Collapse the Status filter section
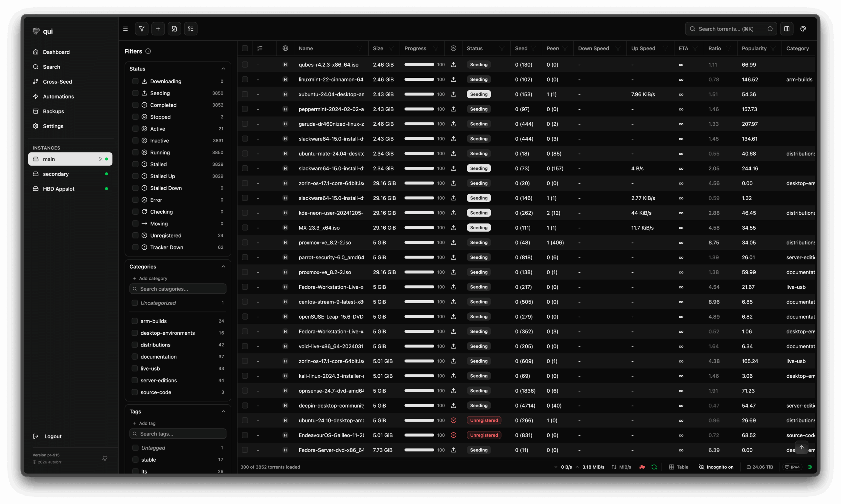Image resolution: width=841 pixels, height=504 pixels. [223, 69]
